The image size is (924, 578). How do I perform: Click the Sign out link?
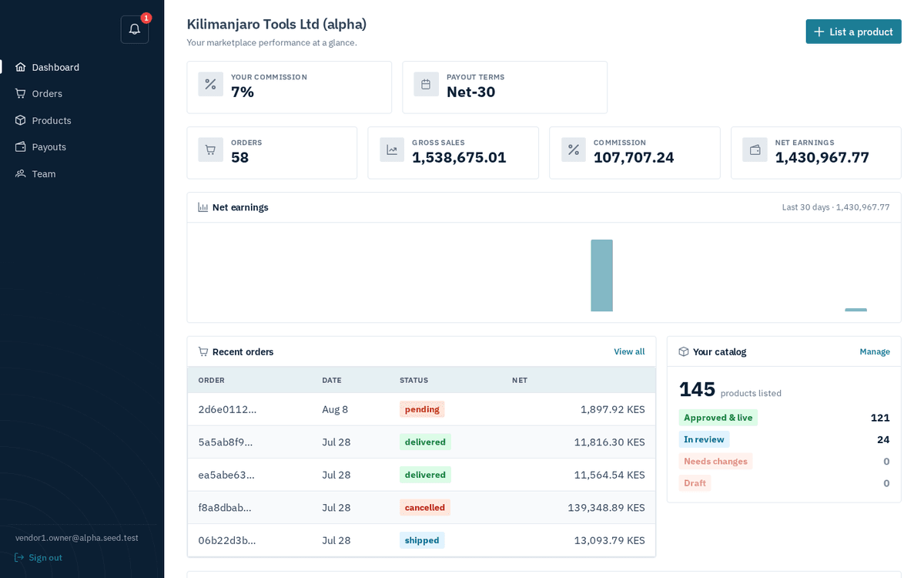click(x=38, y=557)
